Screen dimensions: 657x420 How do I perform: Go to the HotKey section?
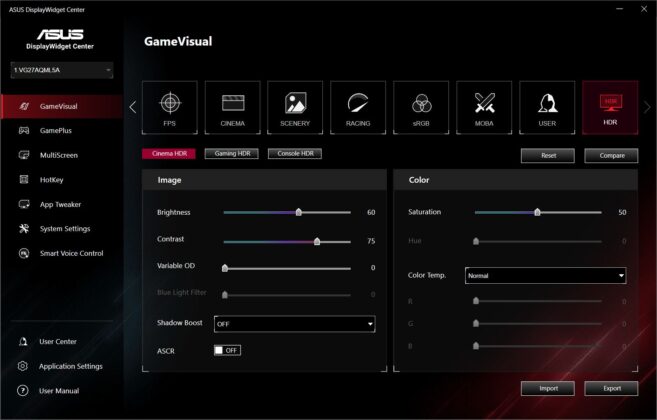[62, 180]
